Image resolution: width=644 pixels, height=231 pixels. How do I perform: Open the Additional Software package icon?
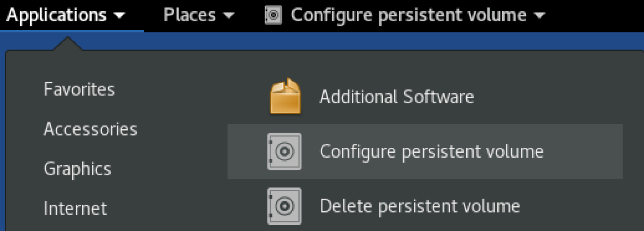(x=285, y=97)
